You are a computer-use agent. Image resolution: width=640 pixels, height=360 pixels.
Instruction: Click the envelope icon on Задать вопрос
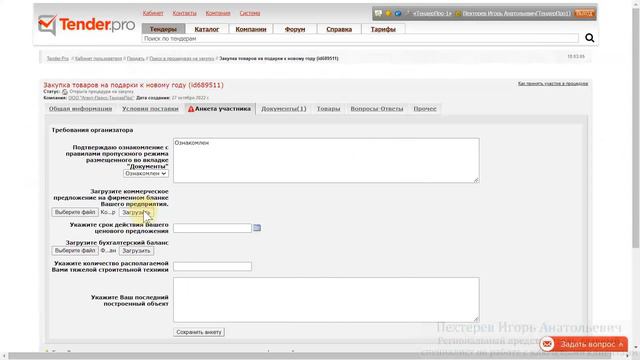pyautogui.click(x=547, y=344)
